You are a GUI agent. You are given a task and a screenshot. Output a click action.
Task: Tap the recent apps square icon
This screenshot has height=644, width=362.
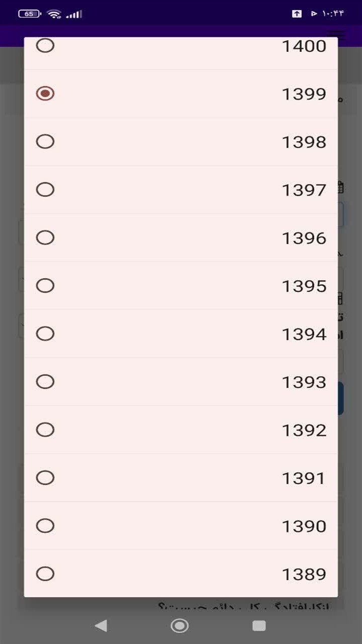coord(259,625)
